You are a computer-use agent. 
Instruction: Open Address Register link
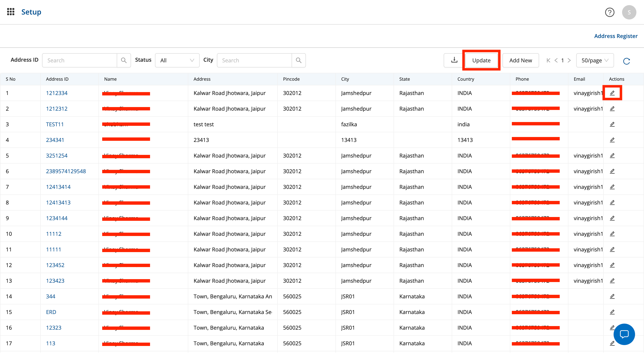(615, 36)
